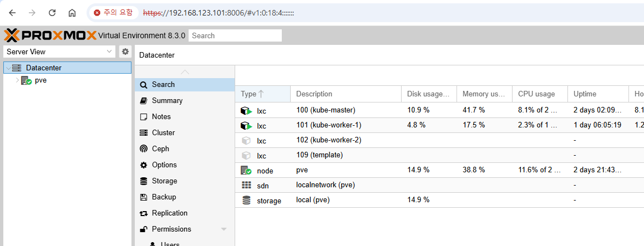Screen dimensions: 644x246
Task: Click the Ceph icon in side menu
Action: (x=143, y=149)
